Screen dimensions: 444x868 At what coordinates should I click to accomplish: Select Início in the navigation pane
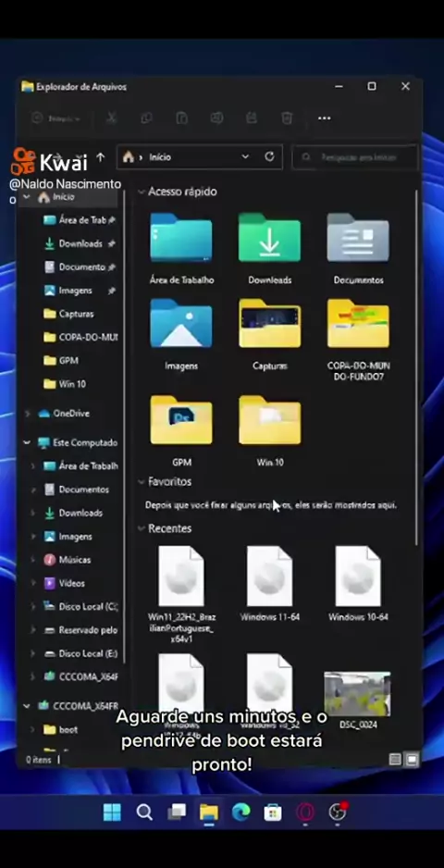[69, 197]
